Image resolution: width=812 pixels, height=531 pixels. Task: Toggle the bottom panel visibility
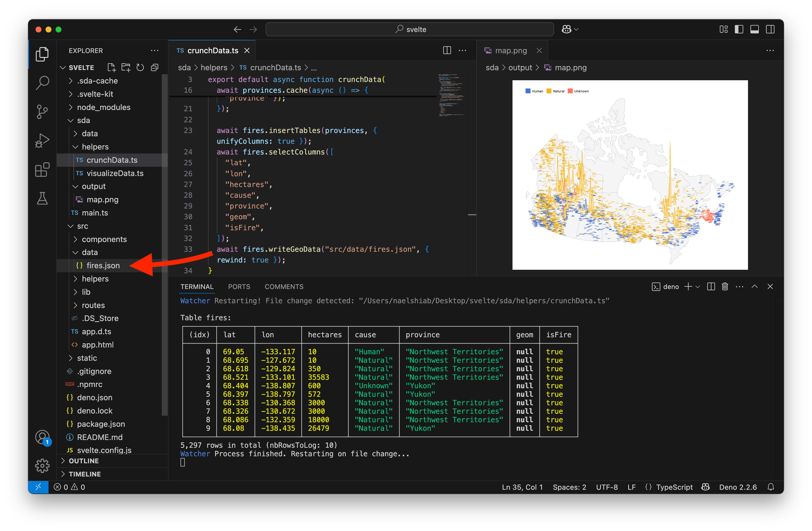[755, 29]
